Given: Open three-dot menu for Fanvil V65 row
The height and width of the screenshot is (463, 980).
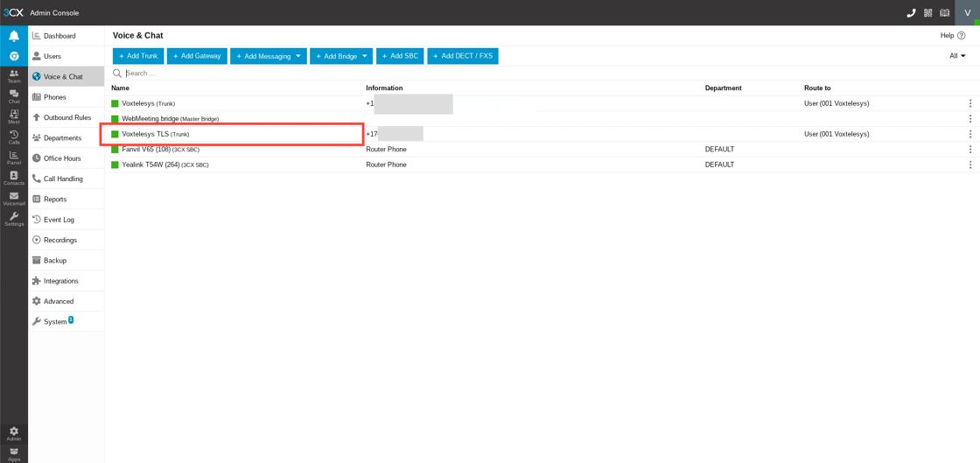Looking at the screenshot, I should (x=970, y=150).
